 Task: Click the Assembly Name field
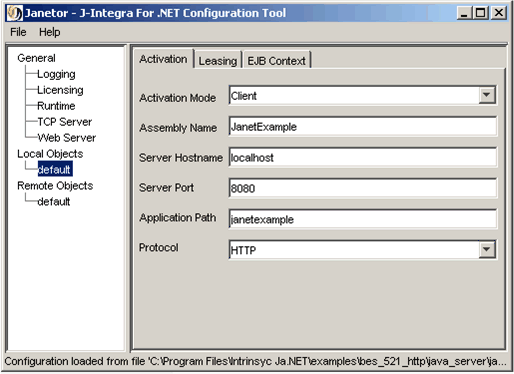click(x=362, y=126)
